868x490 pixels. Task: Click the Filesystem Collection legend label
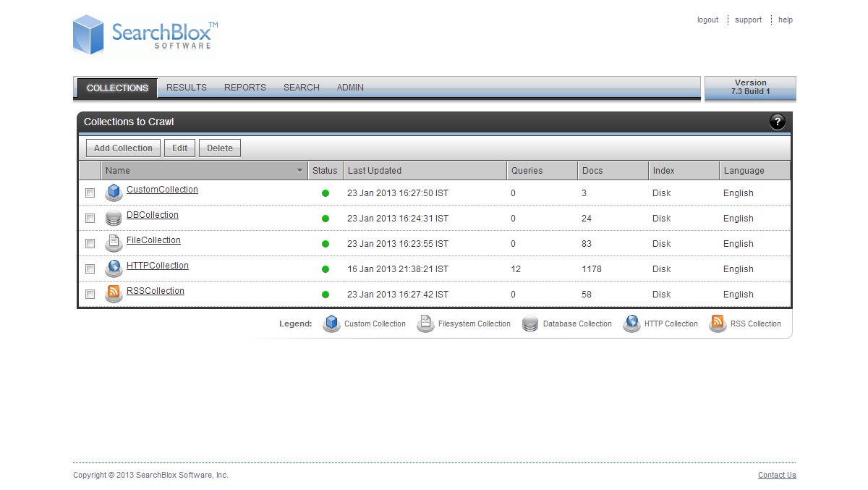pos(475,324)
